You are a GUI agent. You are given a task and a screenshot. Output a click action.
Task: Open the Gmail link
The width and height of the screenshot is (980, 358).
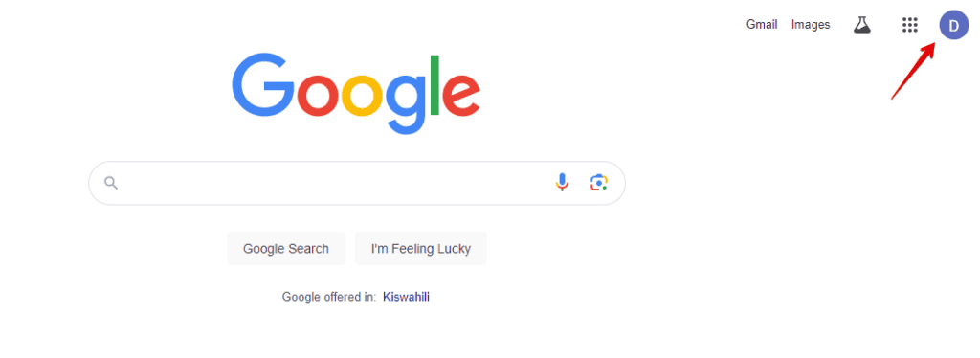762,24
